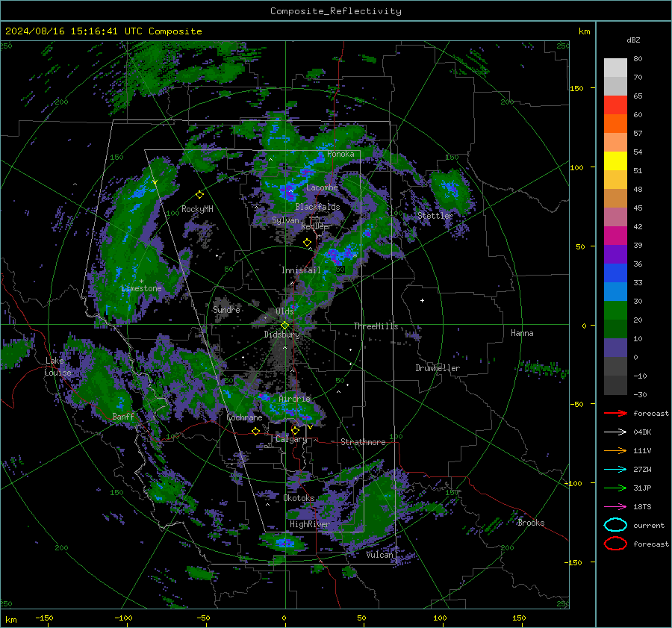Select the Lake Louise label
Viewport: 672px width, 628px height.
coord(57,367)
